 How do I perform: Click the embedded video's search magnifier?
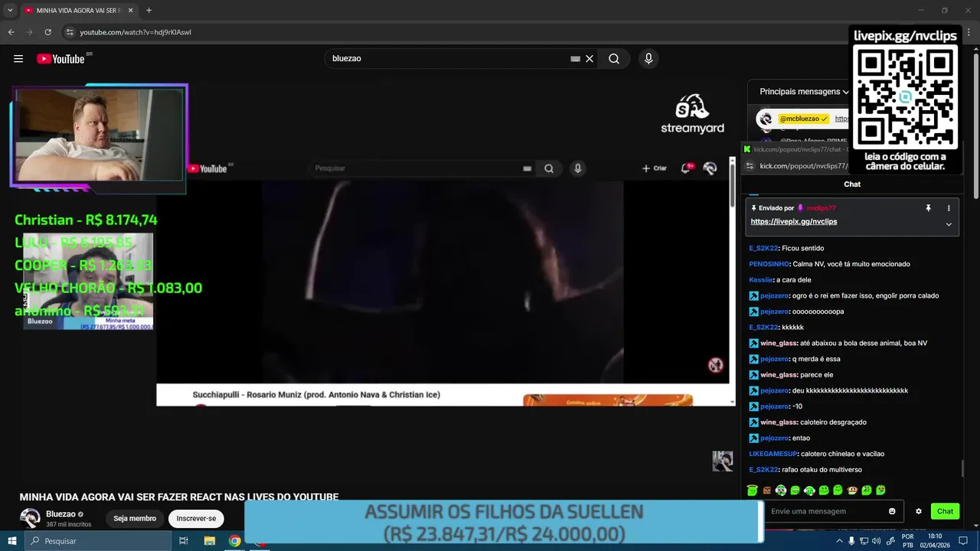tap(549, 168)
